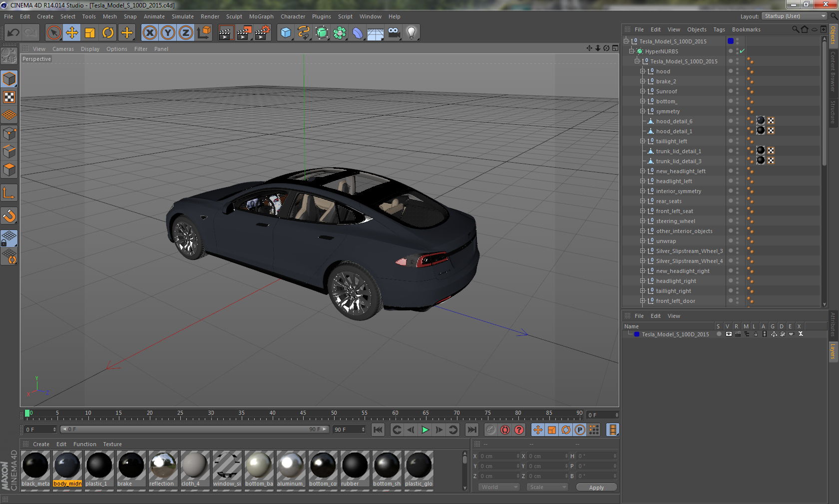Image resolution: width=839 pixels, height=504 pixels.
Task: Expand the Sunroof object node
Action: (x=643, y=91)
